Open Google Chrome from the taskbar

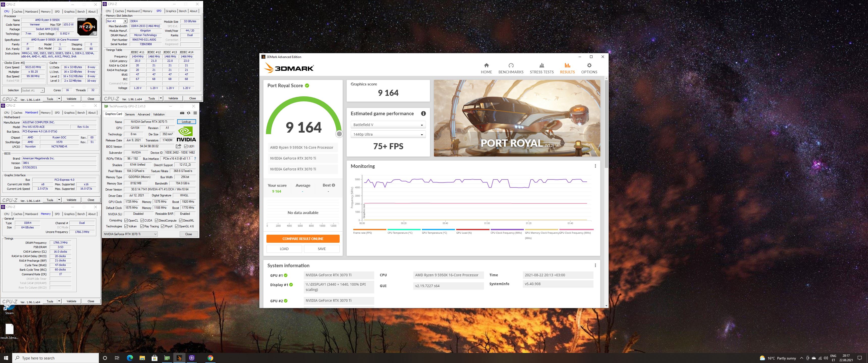tap(210, 358)
